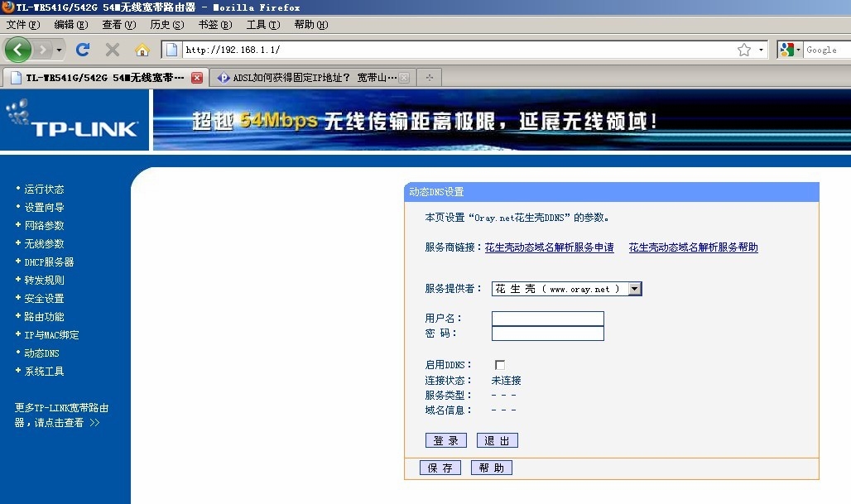Expand 转发规则 in the sidebar
The image size is (851, 504).
click(44, 281)
